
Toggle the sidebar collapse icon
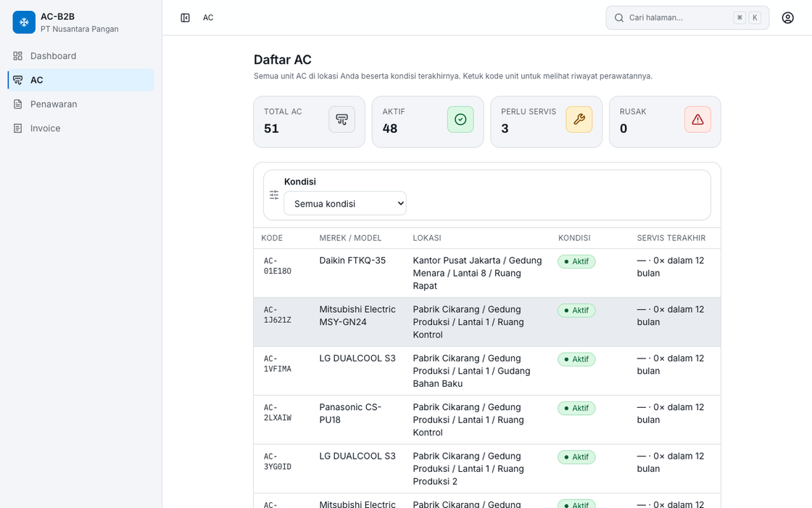click(x=185, y=17)
